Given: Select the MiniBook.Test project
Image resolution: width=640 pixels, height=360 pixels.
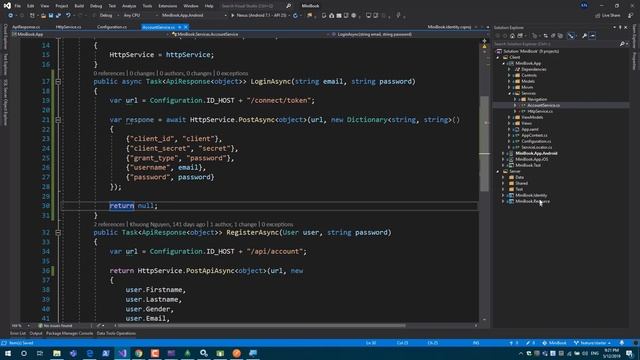Looking at the screenshot, I should click(x=528, y=165).
